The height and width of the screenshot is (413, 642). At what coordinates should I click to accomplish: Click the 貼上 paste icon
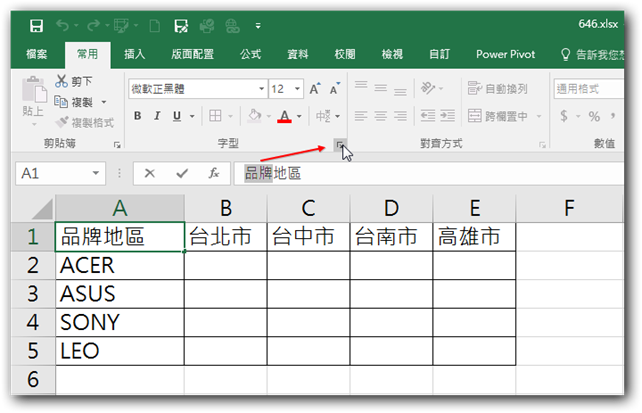pos(34,90)
